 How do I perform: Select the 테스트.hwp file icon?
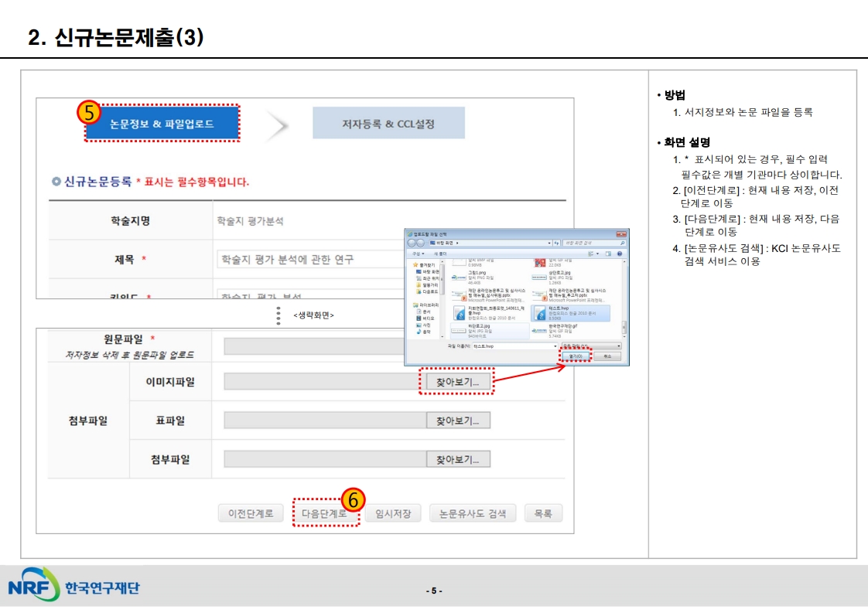click(x=540, y=312)
